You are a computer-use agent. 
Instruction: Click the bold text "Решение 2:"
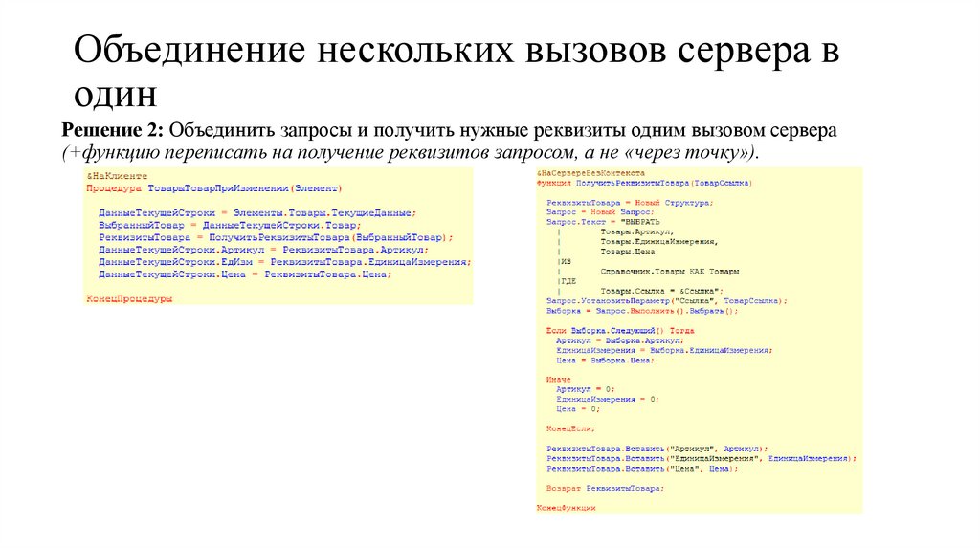[x=112, y=130]
